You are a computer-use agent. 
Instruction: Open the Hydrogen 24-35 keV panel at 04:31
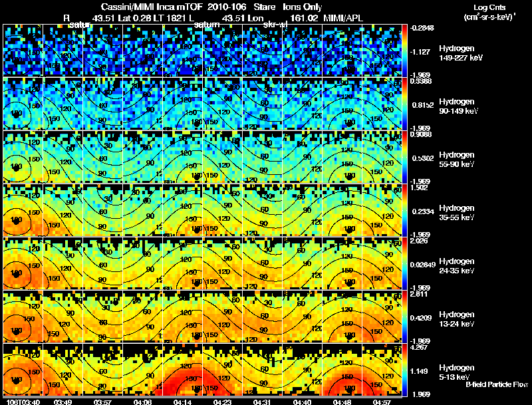coord(262,263)
